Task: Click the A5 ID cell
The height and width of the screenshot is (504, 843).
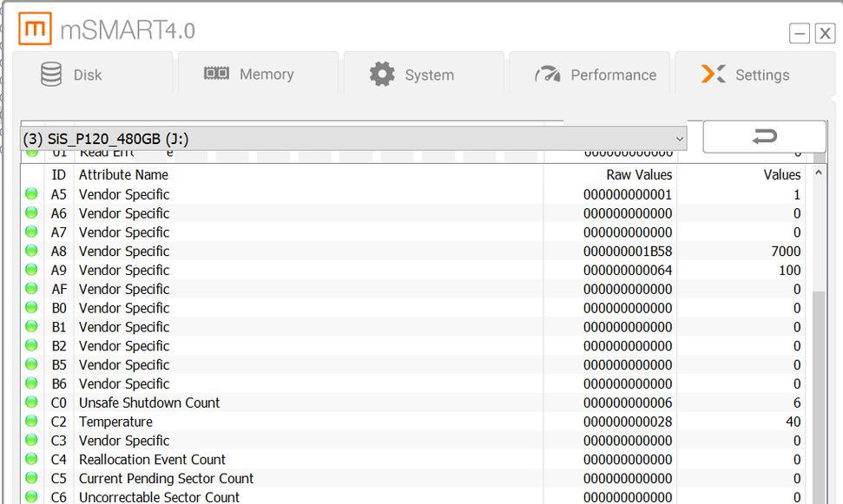Action: (58, 194)
